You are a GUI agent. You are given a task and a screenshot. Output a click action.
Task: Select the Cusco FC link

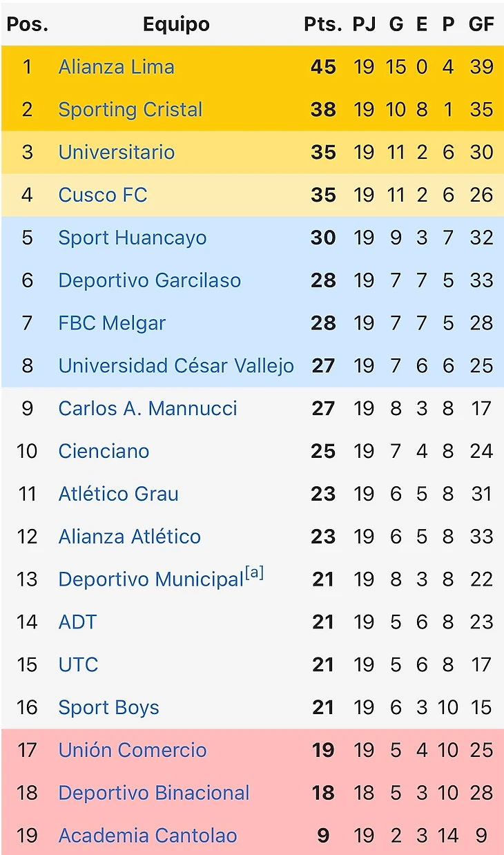click(x=103, y=195)
